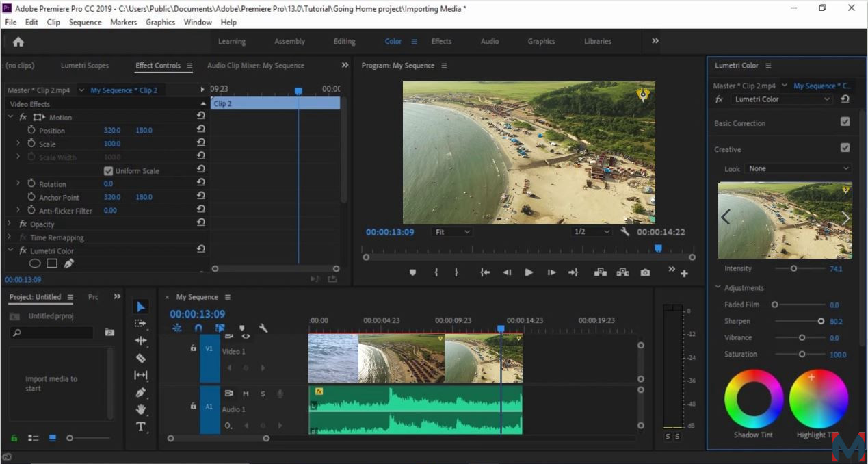This screenshot has height=464, width=868.
Task: Adjust the Intensity slider
Action: coord(793,268)
